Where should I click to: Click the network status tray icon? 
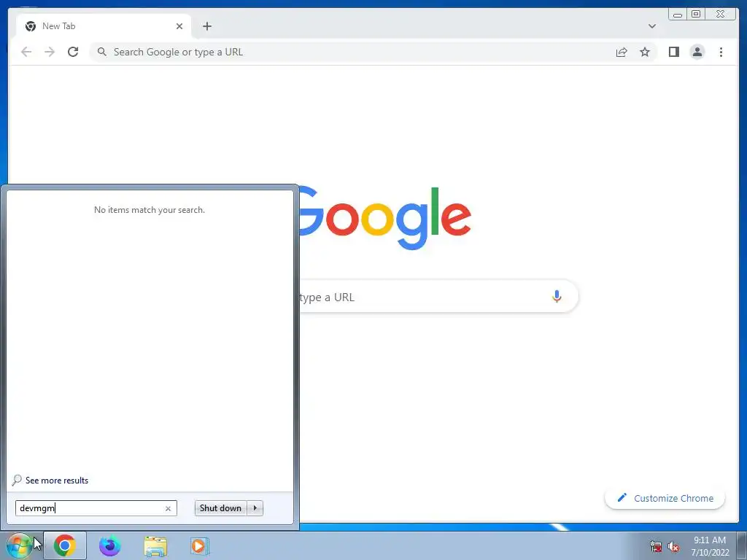[x=656, y=546]
